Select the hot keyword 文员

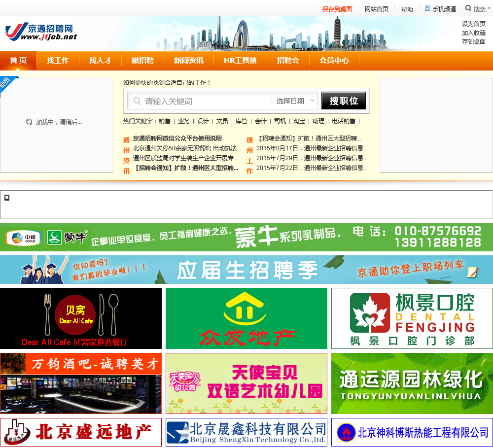click(x=222, y=121)
